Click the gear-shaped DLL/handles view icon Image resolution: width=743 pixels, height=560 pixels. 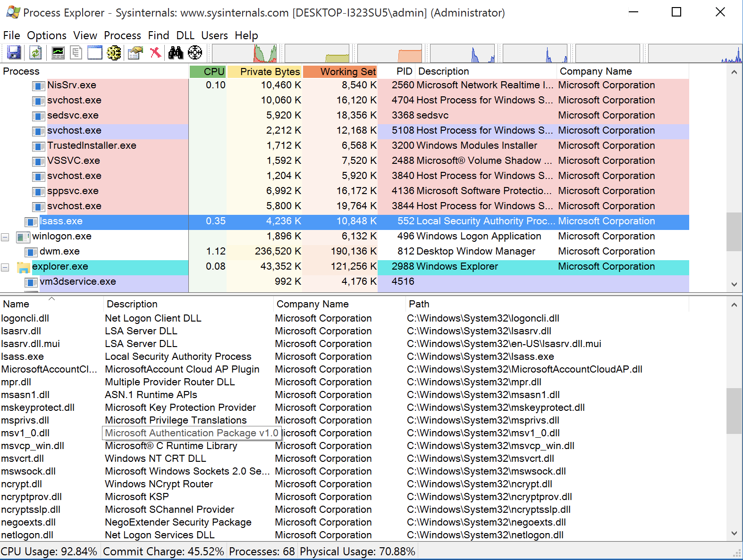(x=114, y=52)
